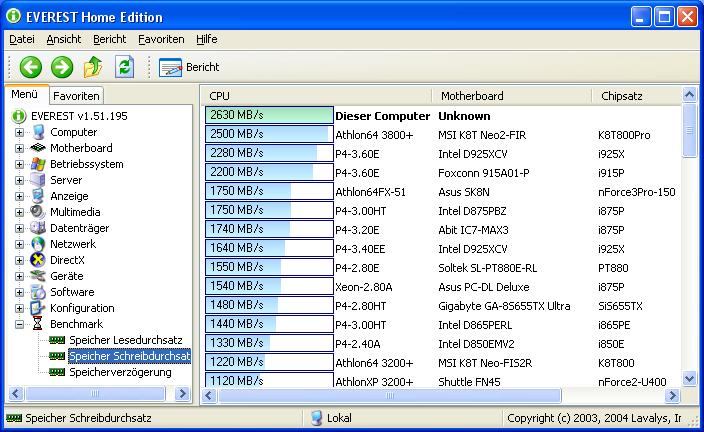
Task: Expand the Datenträger tree node
Action: click(x=19, y=228)
